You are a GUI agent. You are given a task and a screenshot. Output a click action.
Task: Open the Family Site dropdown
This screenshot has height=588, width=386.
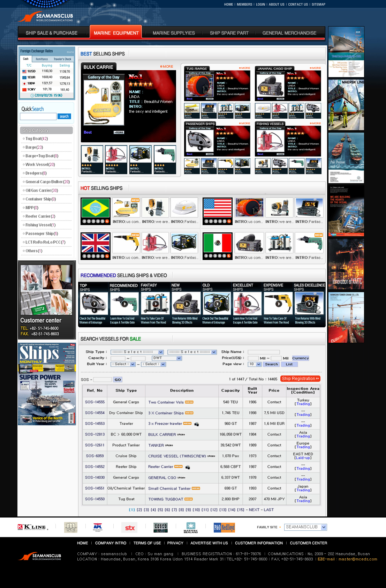point(305,527)
